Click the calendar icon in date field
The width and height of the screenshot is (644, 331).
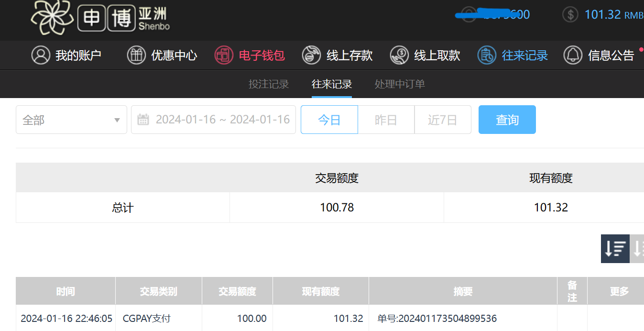(x=143, y=120)
